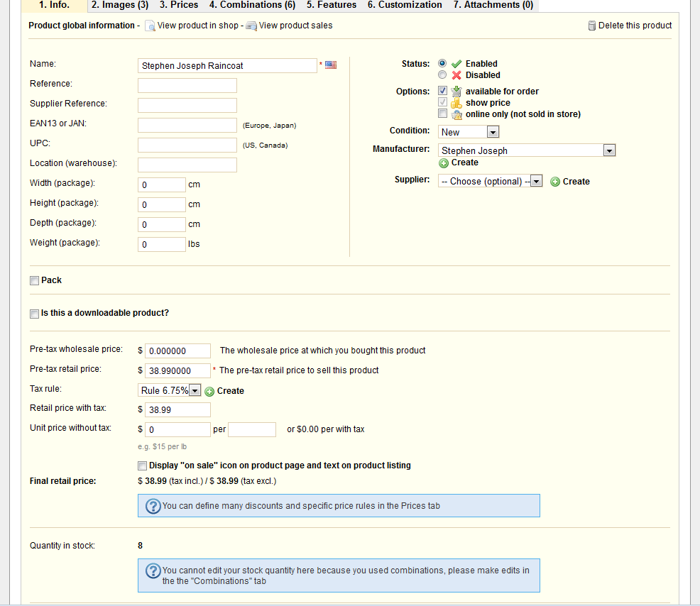Click the online only store icon
This screenshot has width=700, height=606.
(456, 115)
